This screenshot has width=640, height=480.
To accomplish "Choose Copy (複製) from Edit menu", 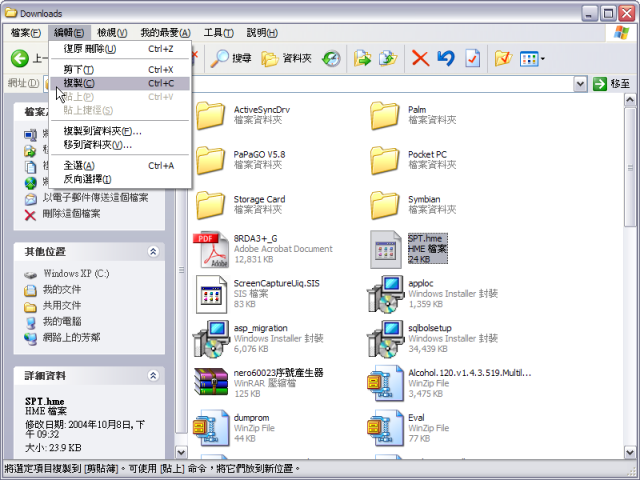I will point(120,83).
